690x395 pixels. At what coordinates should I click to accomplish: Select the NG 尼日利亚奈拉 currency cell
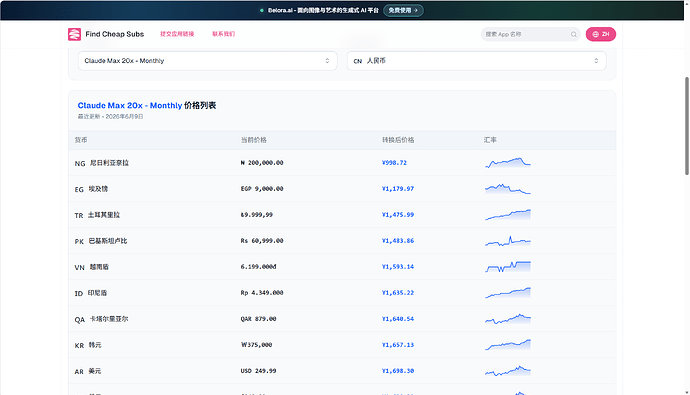point(102,163)
